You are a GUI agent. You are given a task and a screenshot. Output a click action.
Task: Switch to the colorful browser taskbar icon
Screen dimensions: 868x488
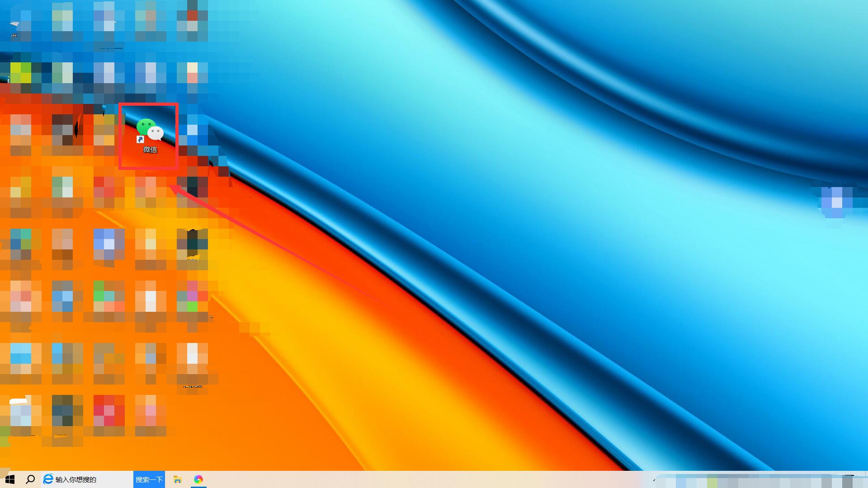point(198,479)
